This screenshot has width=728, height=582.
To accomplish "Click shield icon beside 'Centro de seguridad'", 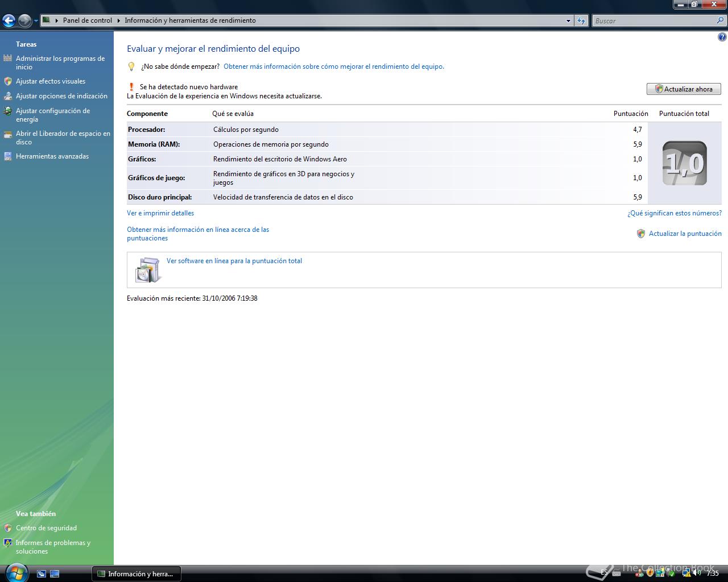I will pyautogui.click(x=7, y=528).
